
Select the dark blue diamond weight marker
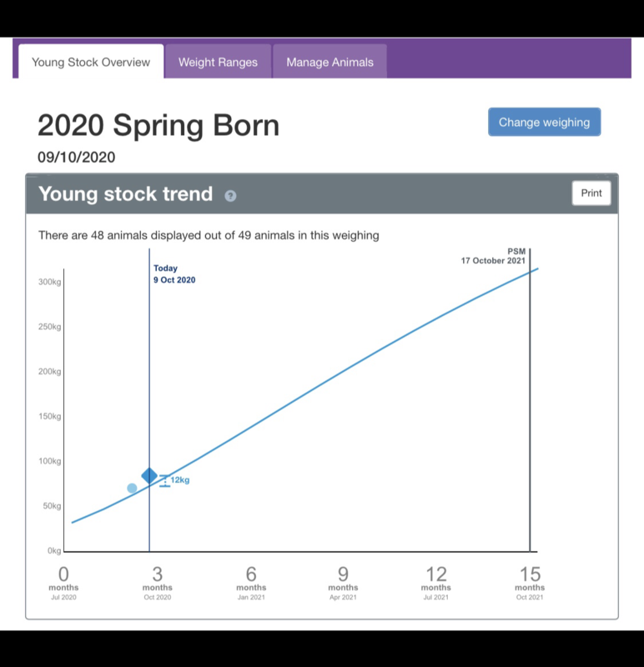pos(149,475)
